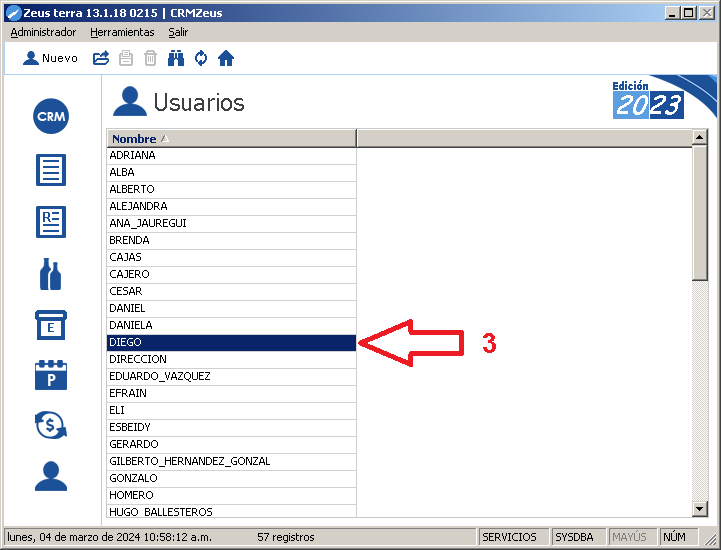The height and width of the screenshot is (550, 721).
Task: Select the user profile sidebar icon
Action: (51, 476)
